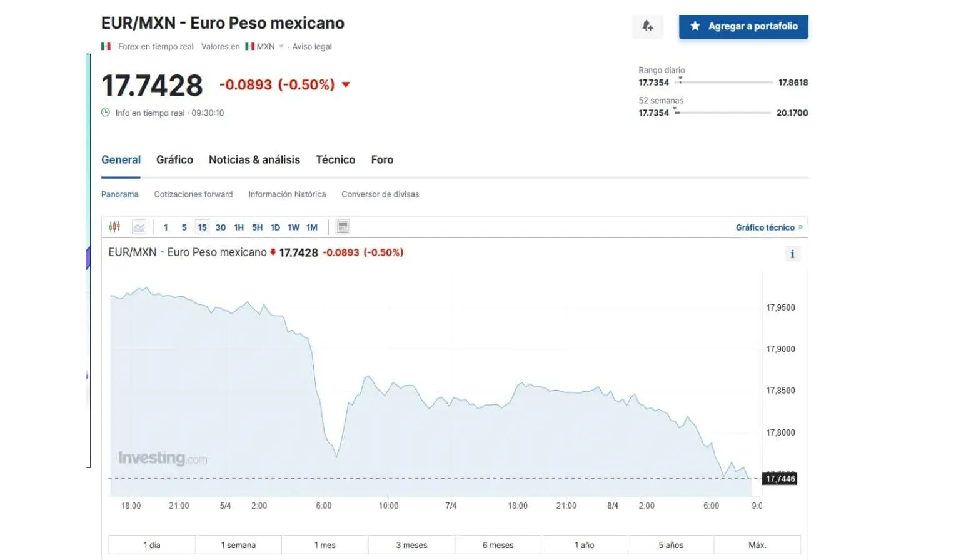This screenshot has height=560, width=961.
Task: Create a price alert with the bell icon
Action: (648, 26)
